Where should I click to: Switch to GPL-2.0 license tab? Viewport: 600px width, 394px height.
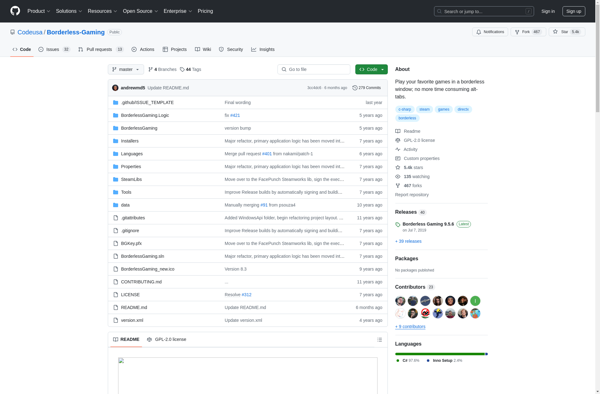click(166, 339)
